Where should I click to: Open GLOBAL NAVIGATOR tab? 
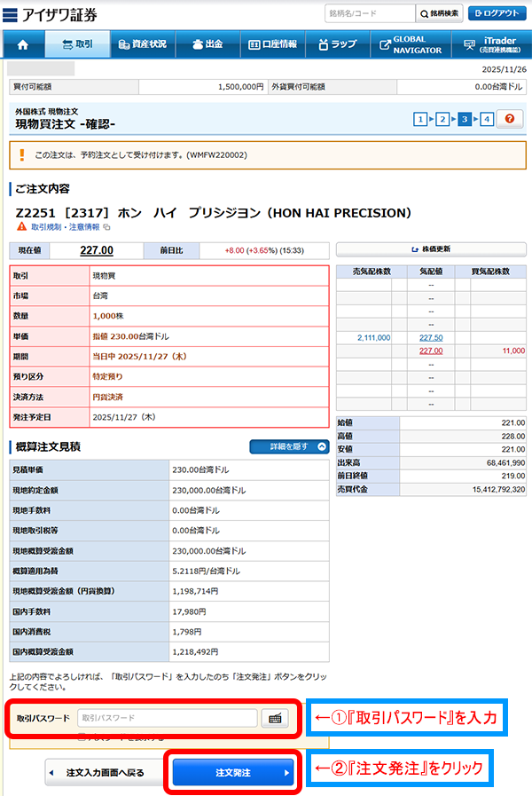411,44
